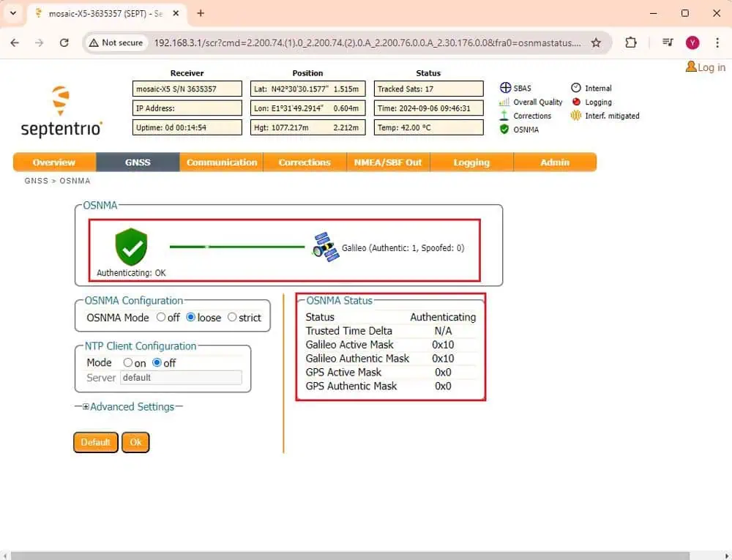Open the Admin tab
732x560 pixels.
(554, 162)
